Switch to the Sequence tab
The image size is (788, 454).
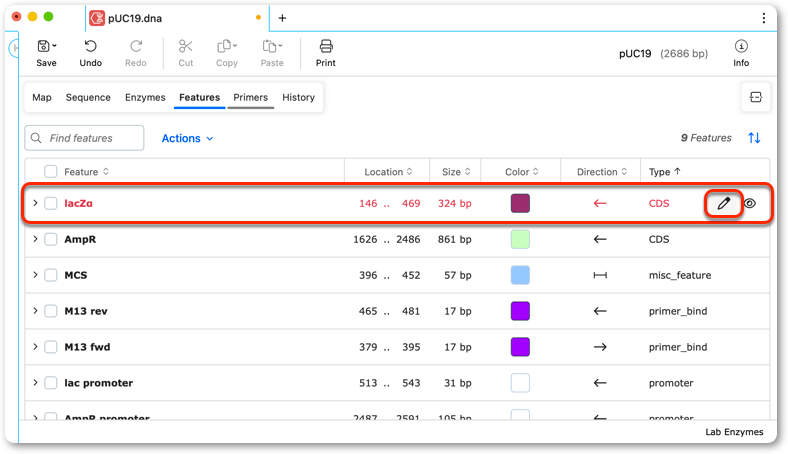pos(88,98)
